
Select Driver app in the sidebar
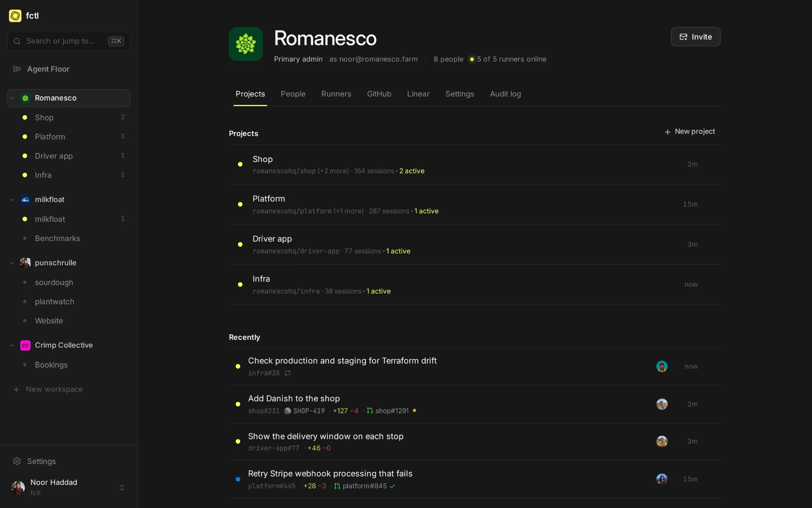[x=68, y=156]
